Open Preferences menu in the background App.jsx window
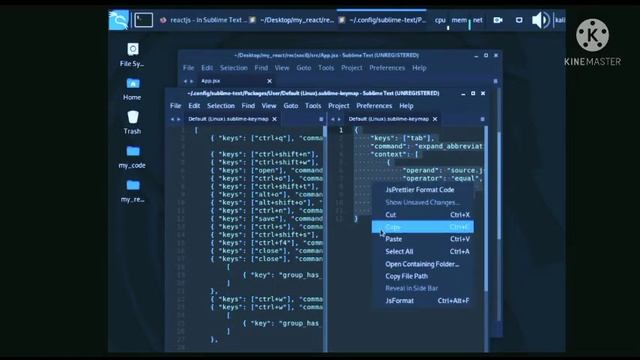This screenshot has height=360, width=640. pos(387,68)
